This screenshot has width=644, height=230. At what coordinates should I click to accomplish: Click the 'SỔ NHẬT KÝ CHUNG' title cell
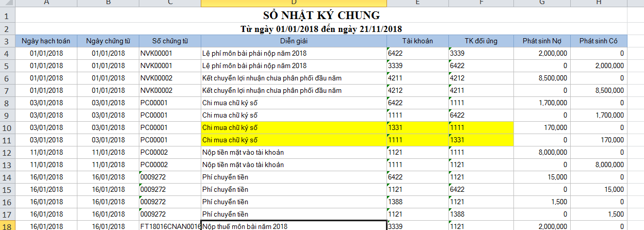321,15
